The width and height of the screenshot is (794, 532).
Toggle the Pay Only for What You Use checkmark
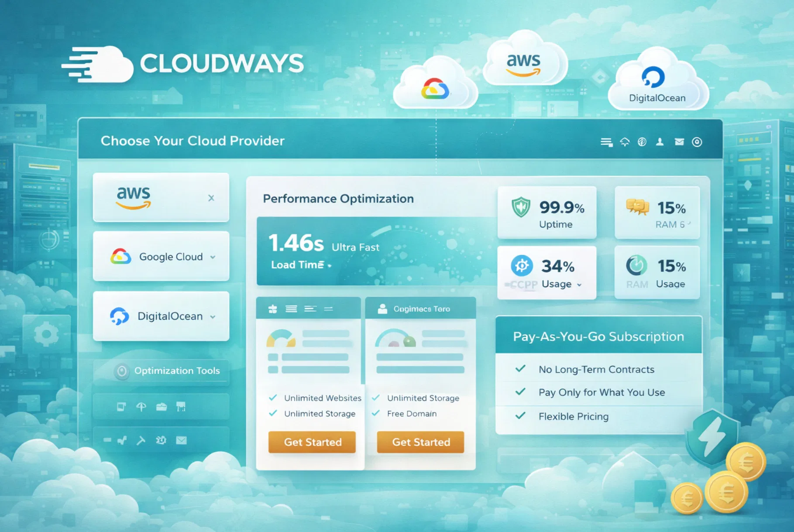[x=519, y=392]
